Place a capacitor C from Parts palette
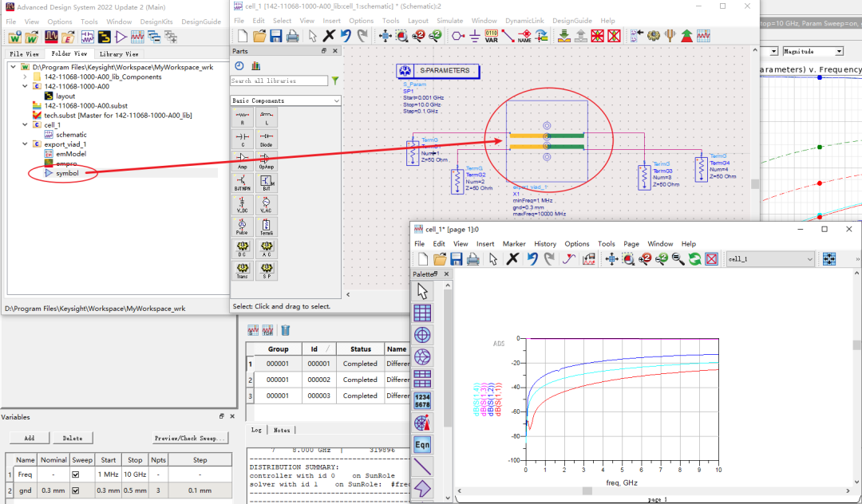The image size is (862, 504). (x=243, y=140)
